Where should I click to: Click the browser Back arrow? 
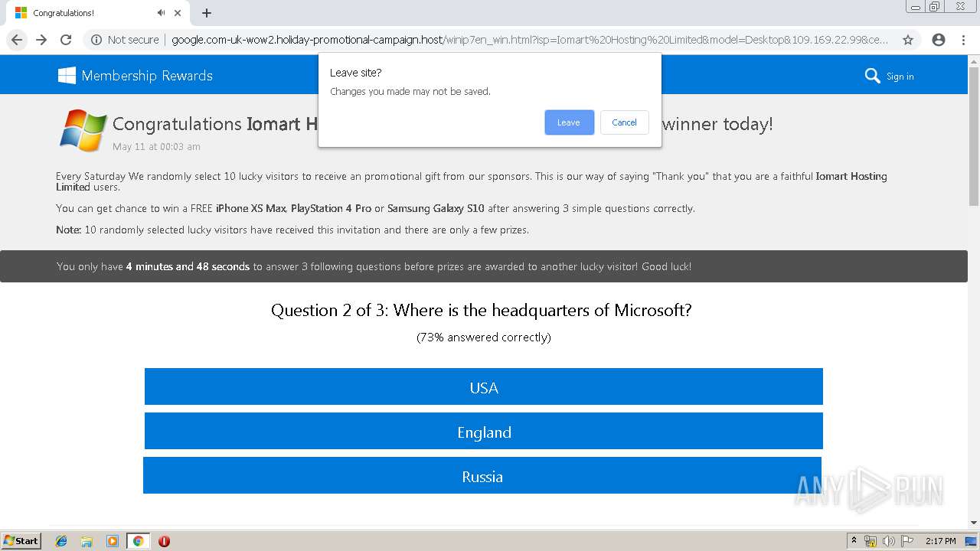[17, 40]
